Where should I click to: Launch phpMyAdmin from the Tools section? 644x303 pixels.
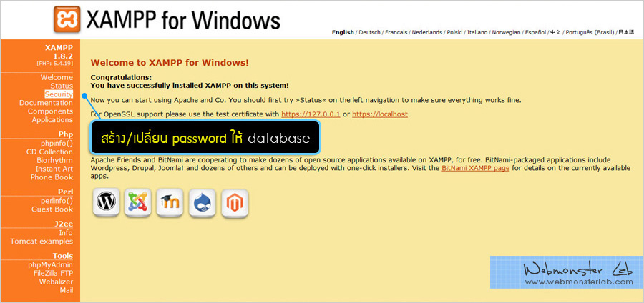pos(51,265)
